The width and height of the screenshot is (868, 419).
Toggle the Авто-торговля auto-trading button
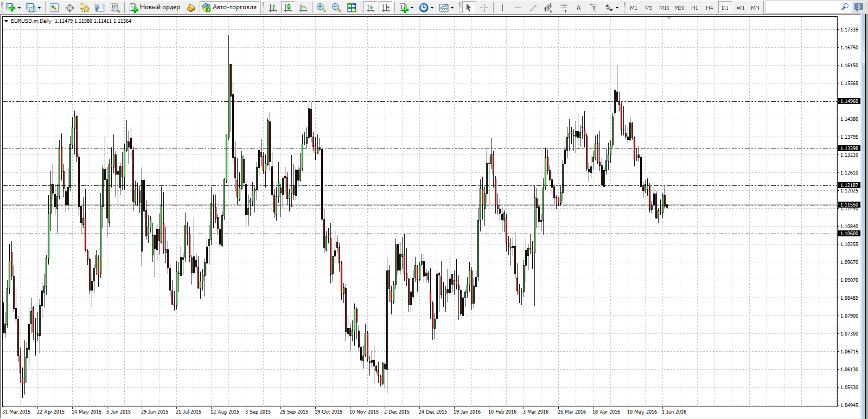tap(229, 8)
